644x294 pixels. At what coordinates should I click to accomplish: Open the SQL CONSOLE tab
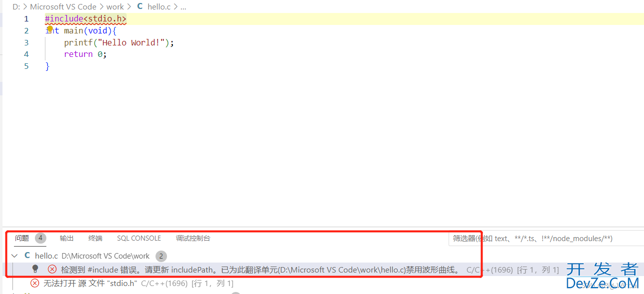139,238
